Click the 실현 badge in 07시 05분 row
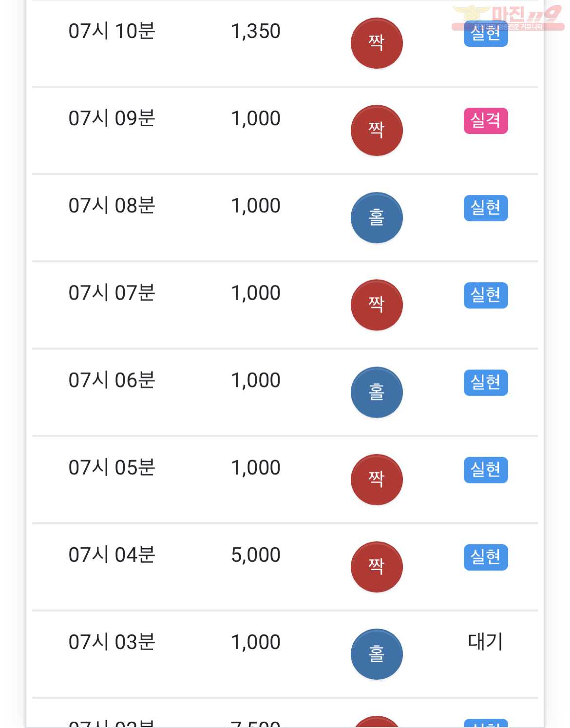 click(486, 469)
